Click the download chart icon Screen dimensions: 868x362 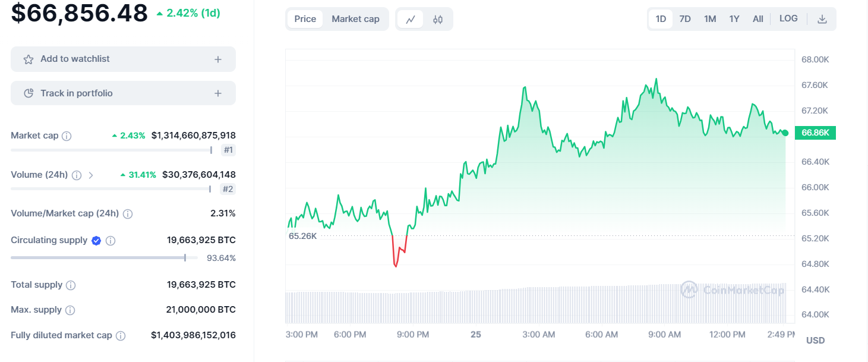pyautogui.click(x=822, y=19)
